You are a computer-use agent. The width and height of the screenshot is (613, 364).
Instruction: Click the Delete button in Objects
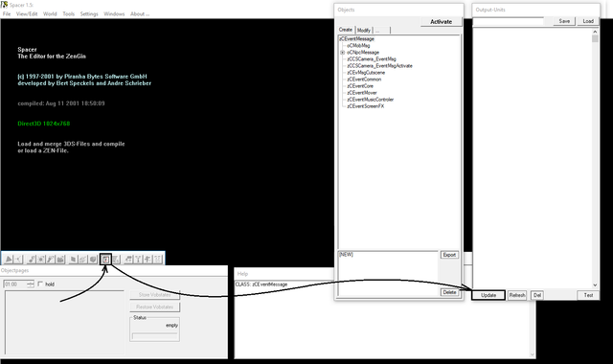(x=449, y=292)
